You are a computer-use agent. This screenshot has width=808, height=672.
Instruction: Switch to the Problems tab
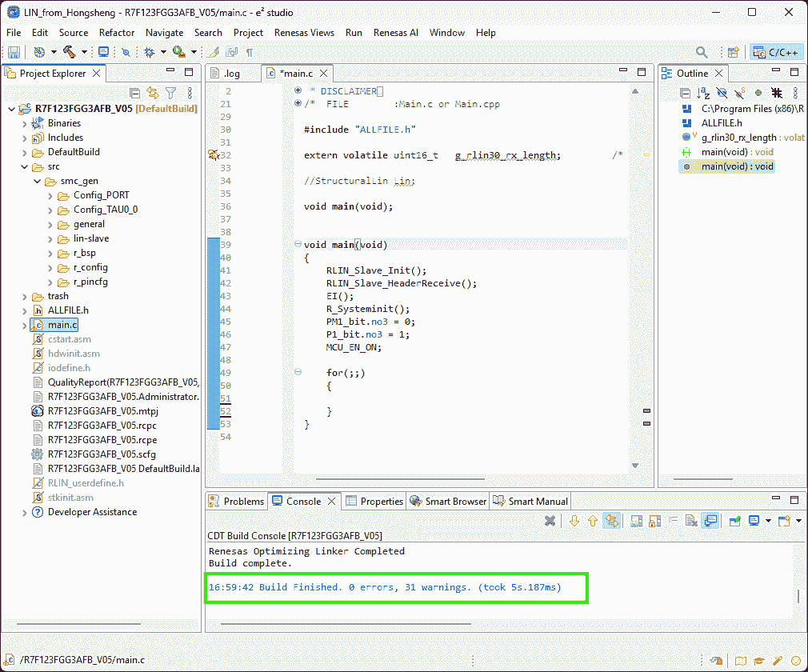tap(236, 502)
